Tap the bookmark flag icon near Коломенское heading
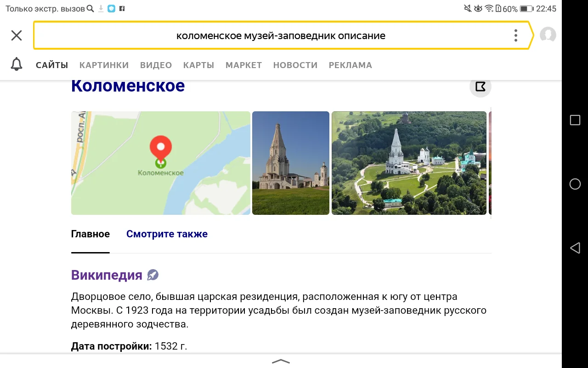 [x=480, y=86]
